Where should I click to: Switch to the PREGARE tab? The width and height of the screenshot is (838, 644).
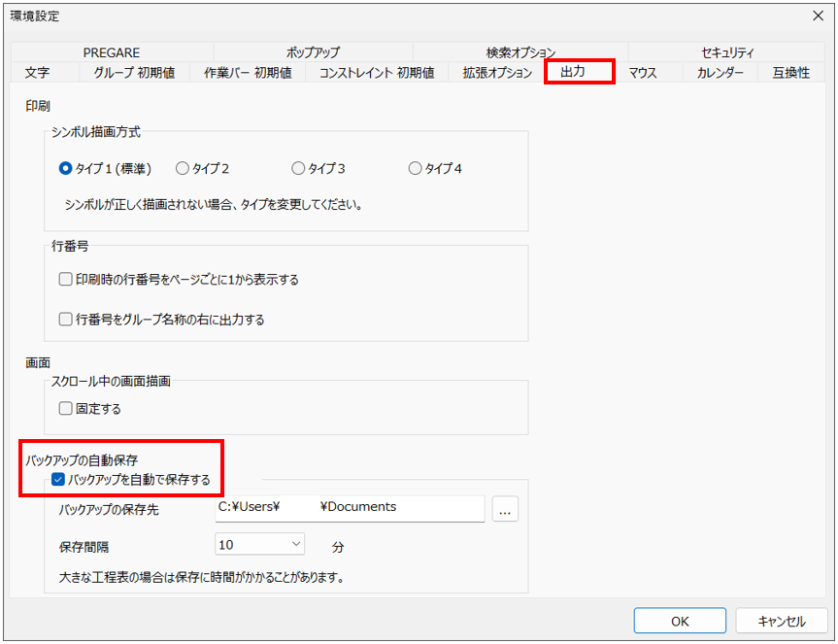pyautogui.click(x=112, y=52)
